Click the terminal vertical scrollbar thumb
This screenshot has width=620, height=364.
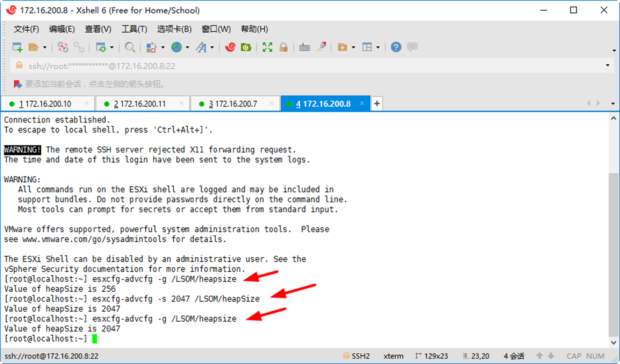coord(613,254)
